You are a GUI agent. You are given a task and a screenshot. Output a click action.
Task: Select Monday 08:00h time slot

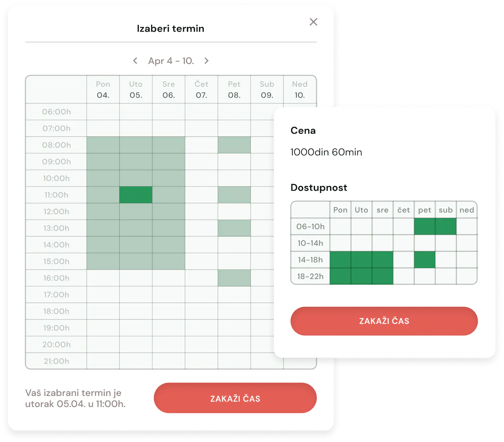(x=103, y=145)
